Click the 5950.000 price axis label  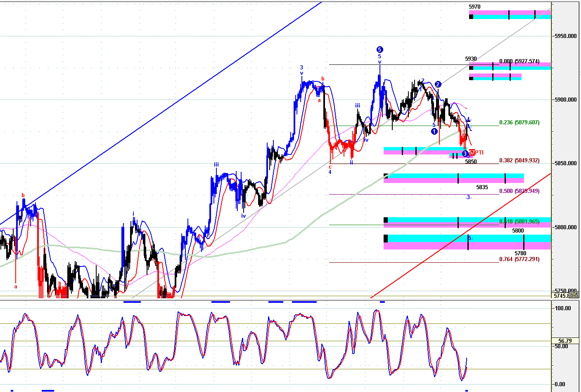(566, 36)
